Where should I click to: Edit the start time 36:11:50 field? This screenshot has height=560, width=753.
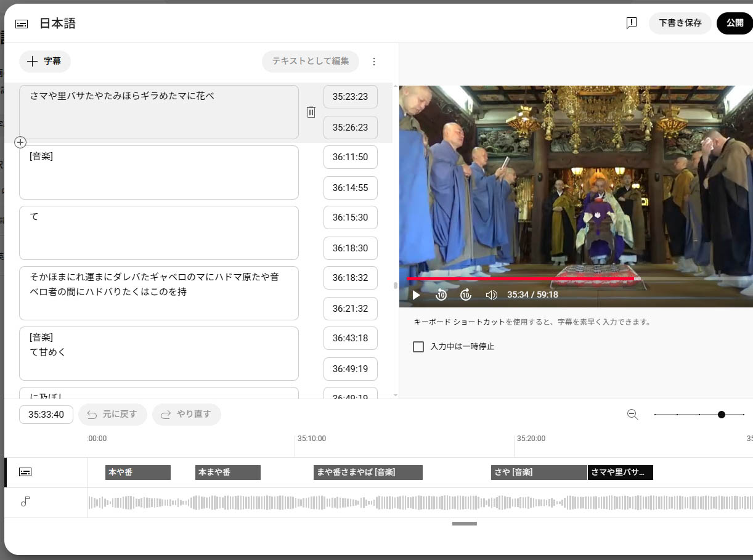coord(351,157)
